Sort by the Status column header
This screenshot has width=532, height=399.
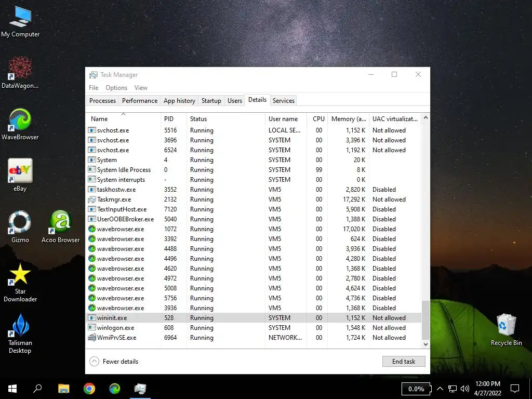(225, 119)
